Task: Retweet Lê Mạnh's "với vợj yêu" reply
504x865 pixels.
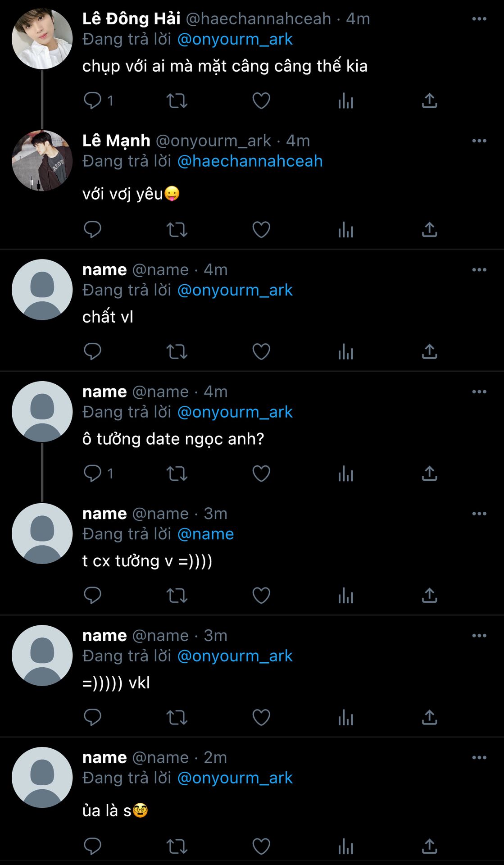Action: [x=177, y=230]
